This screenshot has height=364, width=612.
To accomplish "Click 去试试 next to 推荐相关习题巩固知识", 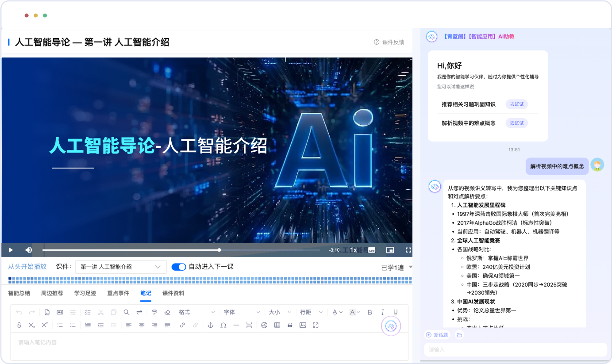I will click(516, 104).
